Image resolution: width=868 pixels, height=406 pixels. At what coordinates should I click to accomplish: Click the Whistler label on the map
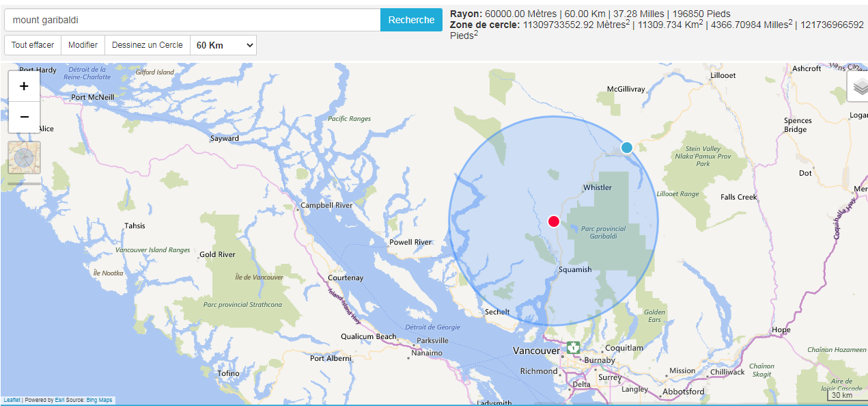tap(598, 187)
